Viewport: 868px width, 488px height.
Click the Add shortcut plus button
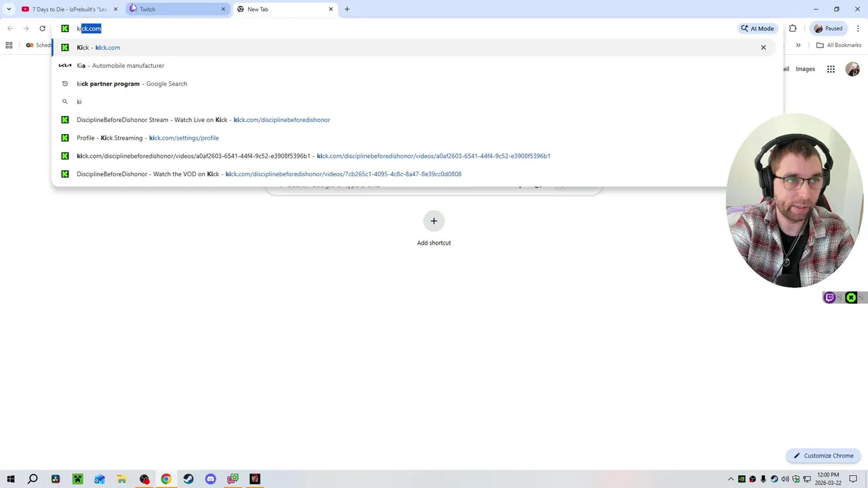tap(434, 221)
